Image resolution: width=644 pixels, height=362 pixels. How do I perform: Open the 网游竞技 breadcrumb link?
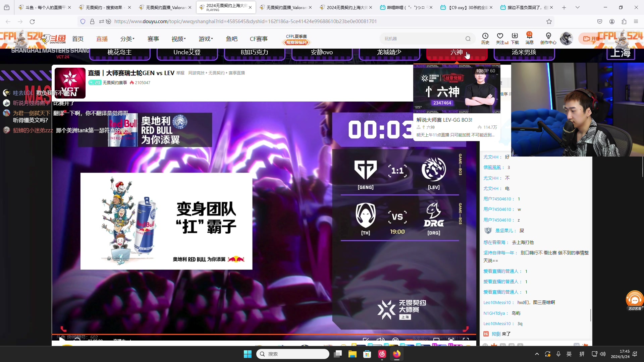click(196, 73)
